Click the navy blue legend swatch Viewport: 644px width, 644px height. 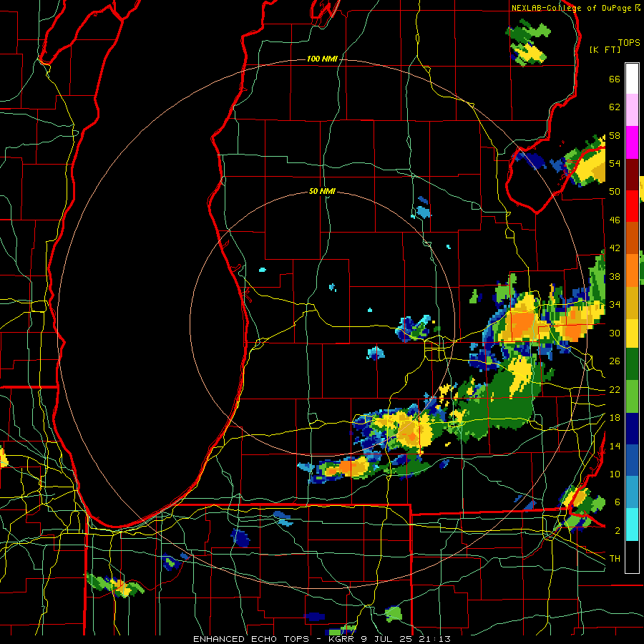pyautogui.click(x=632, y=429)
